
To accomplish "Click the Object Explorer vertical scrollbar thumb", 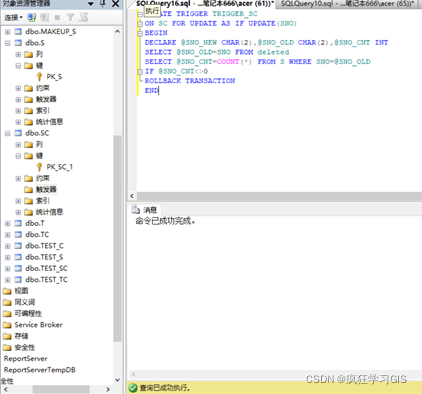I will (x=117, y=238).
